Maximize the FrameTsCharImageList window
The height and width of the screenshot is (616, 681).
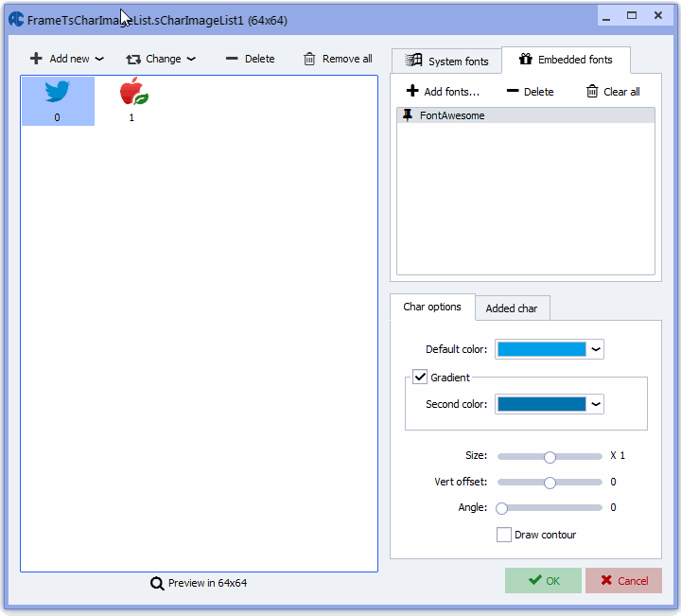pos(632,16)
